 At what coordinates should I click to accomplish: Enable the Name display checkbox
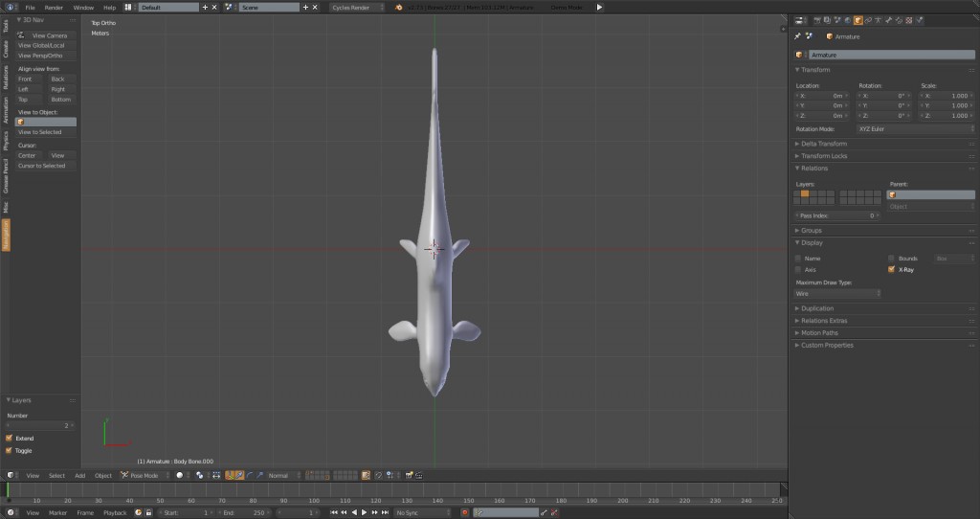(797, 259)
